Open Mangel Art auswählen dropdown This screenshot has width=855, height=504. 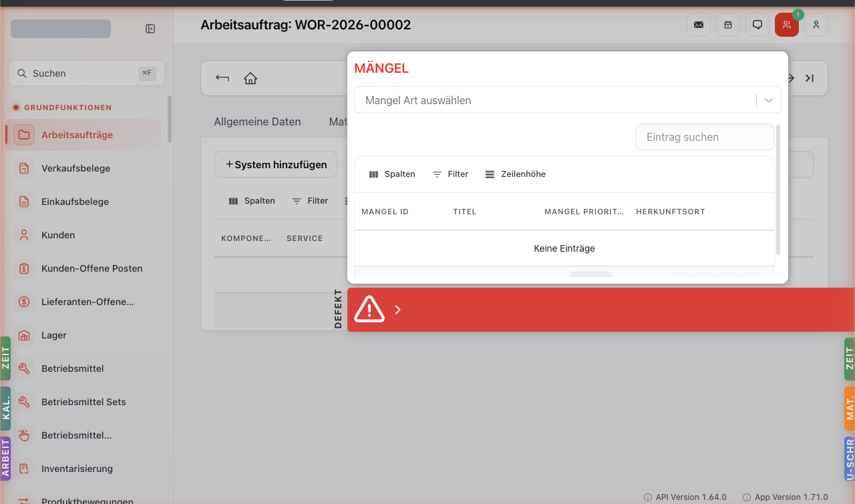(568, 100)
